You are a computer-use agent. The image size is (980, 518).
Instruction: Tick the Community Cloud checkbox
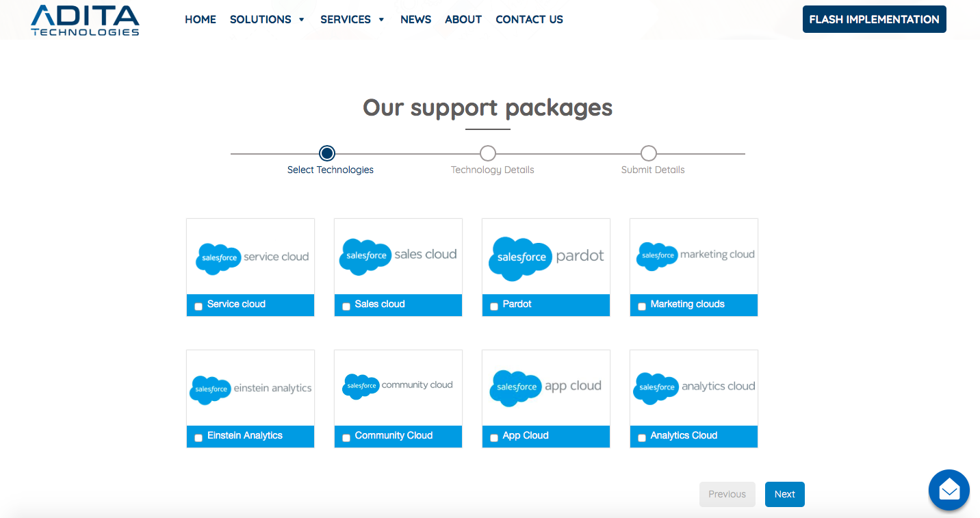tap(346, 438)
